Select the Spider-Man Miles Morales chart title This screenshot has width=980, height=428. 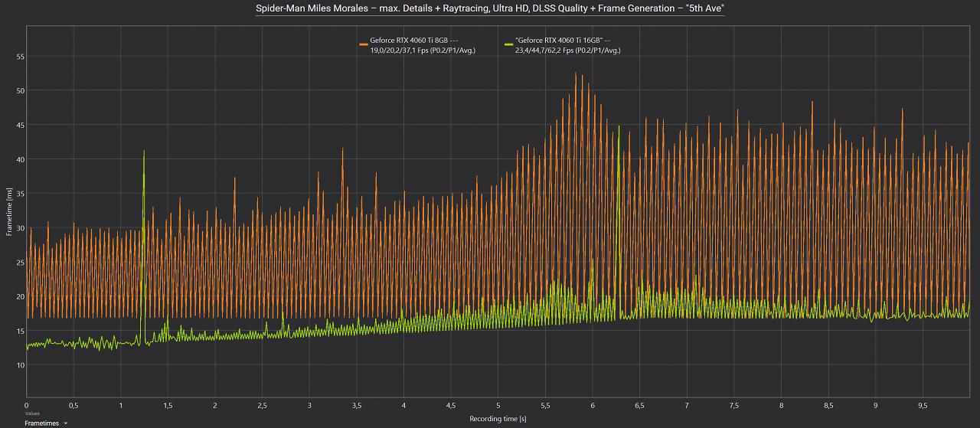[x=490, y=9]
